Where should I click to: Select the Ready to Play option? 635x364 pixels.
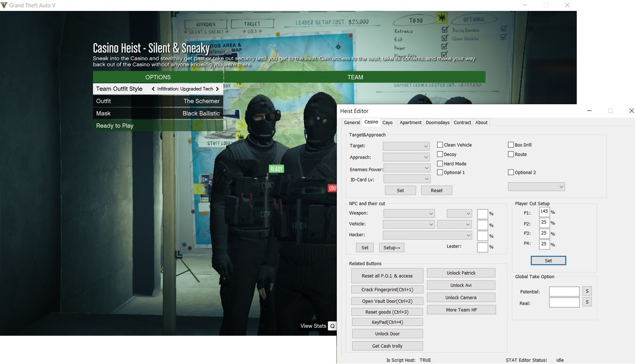click(x=158, y=125)
